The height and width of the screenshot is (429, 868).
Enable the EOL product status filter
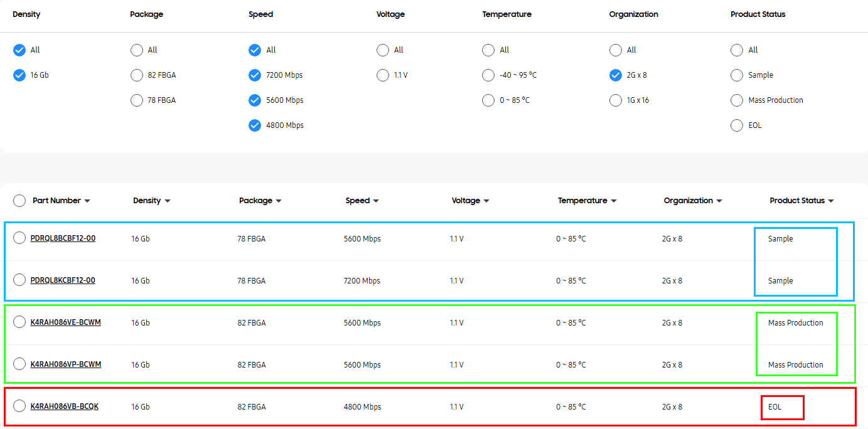click(x=737, y=125)
